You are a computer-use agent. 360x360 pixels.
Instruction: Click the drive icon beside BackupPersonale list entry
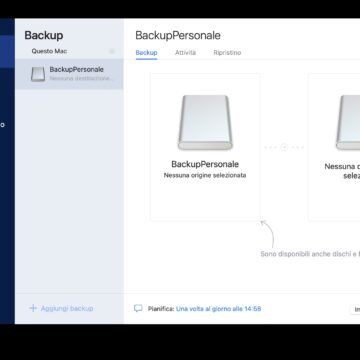tap(38, 74)
